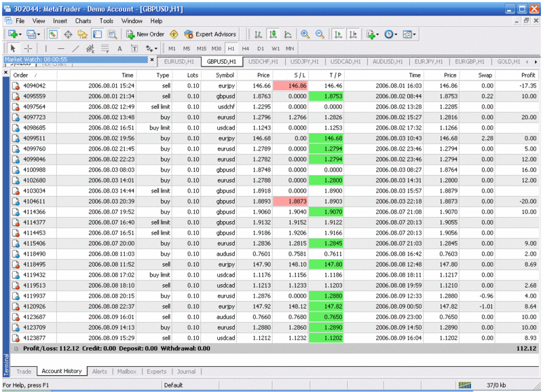Click the connection status bars icon
Image resolution: width=543 pixels, height=392 pixels.
464,385
